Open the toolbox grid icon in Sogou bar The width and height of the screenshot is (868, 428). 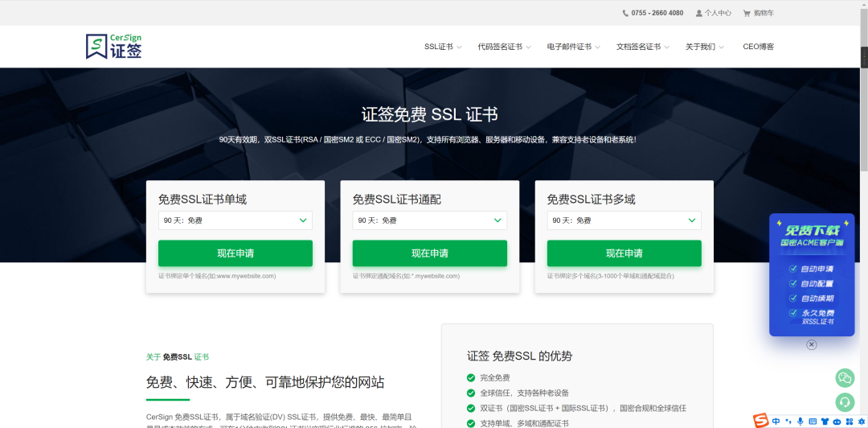tap(850, 422)
